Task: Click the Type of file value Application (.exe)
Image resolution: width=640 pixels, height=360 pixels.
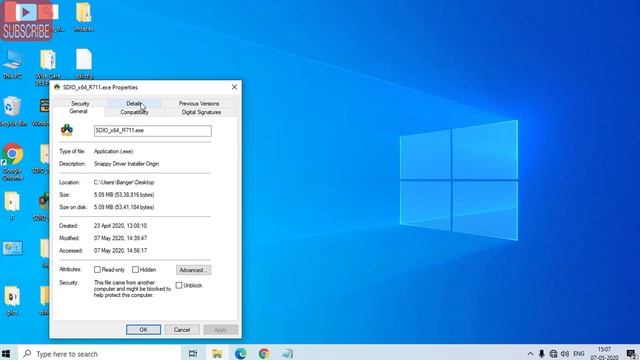Action: (x=113, y=151)
